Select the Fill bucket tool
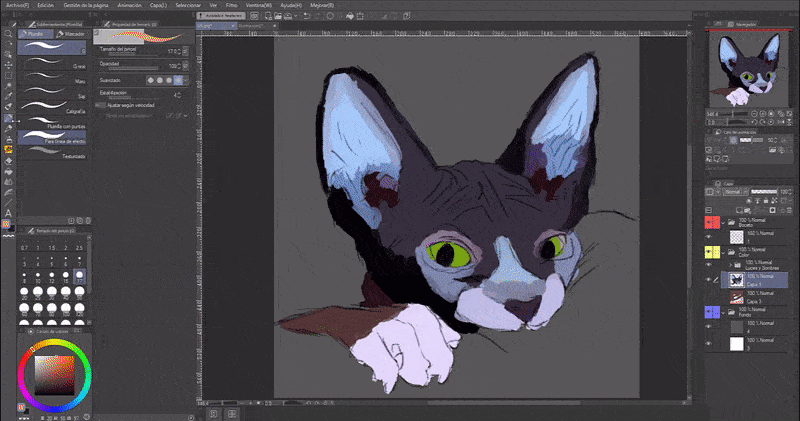 point(8,171)
